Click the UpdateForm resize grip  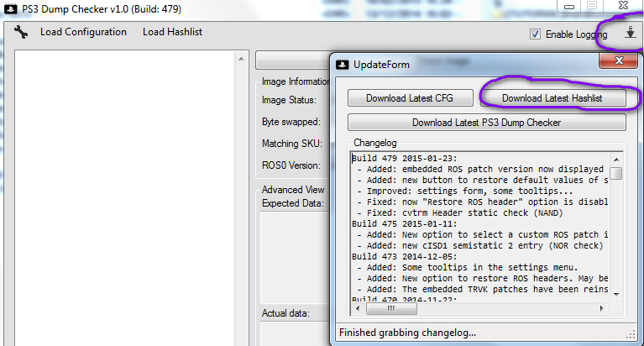tap(631, 335)
